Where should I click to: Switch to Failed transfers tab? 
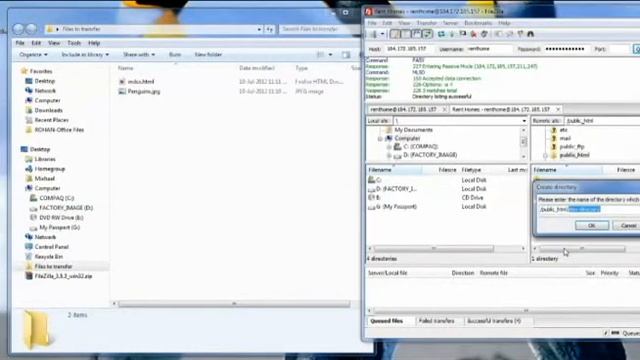coord(436,321)
